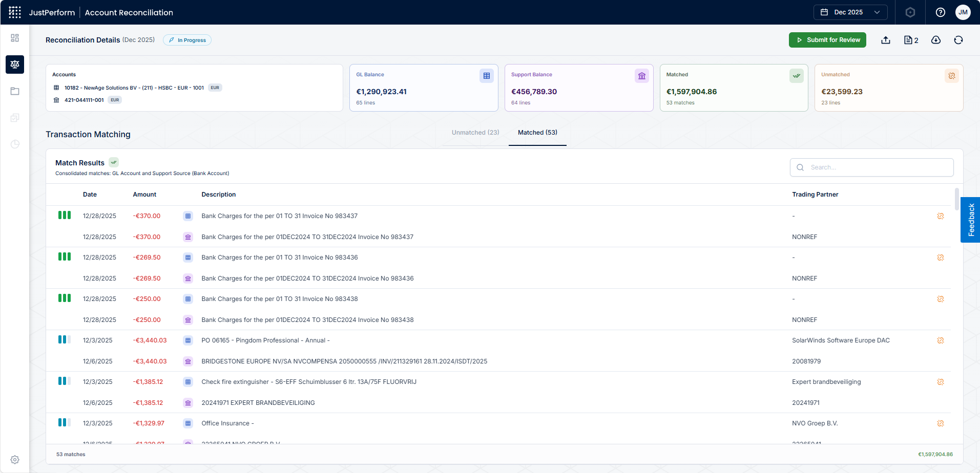Click the pie chart icon in sidebar
The height and width of the screenshot is (473, 980).
(x=15, y=144)
